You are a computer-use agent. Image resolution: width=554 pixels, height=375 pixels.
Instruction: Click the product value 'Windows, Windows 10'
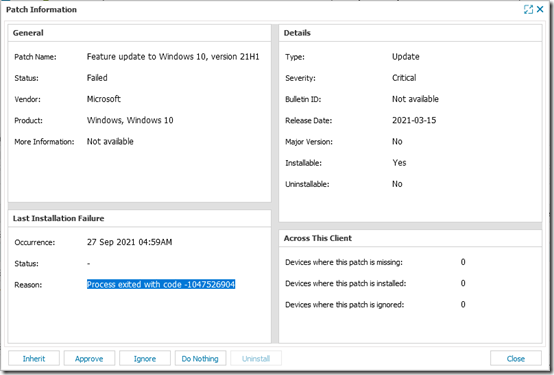(x=130, y=120)
